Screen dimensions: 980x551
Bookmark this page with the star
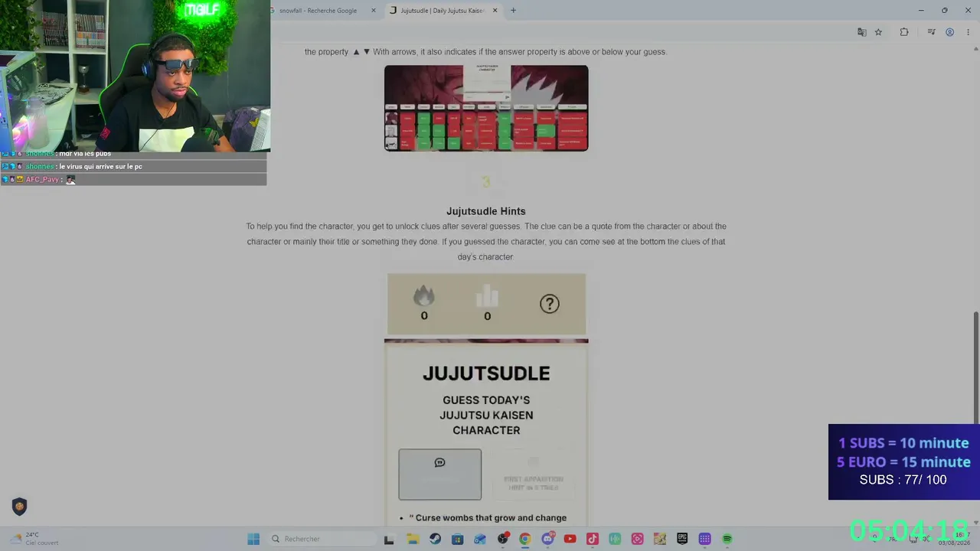pyautogui.click(x=878, y=32)
